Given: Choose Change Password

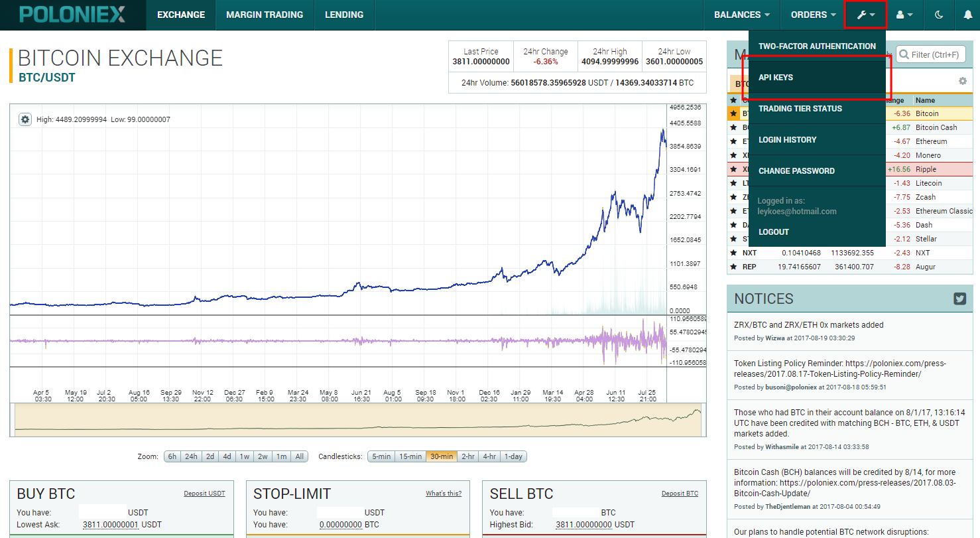Looking at the screenshot, I should click(x=817, y=171).
